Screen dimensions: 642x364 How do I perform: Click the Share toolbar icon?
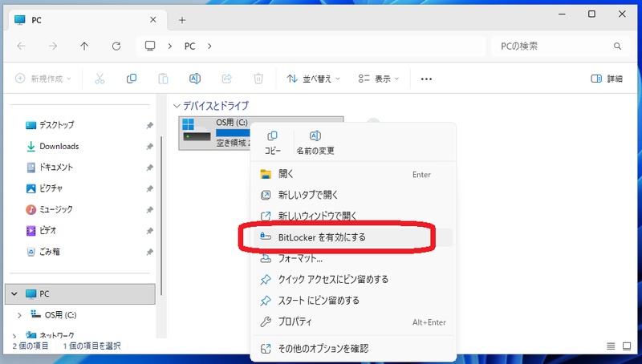[x=226, y=79]
